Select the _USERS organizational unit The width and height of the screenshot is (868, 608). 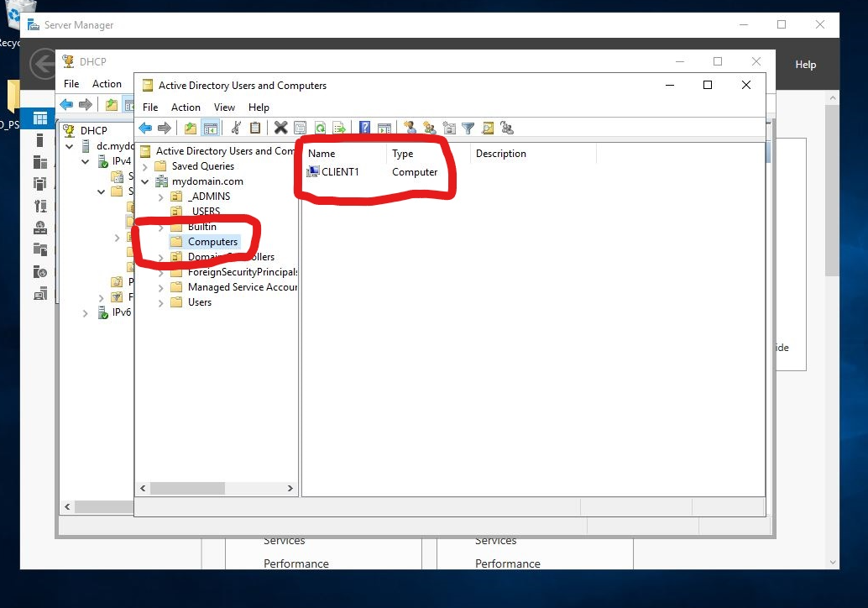[x=204, y=212]
